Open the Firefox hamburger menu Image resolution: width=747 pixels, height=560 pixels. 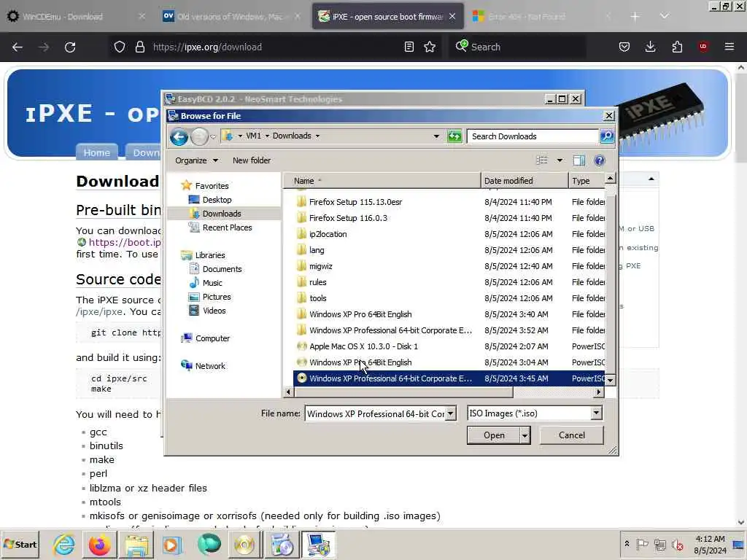click(x=729, y=47)
